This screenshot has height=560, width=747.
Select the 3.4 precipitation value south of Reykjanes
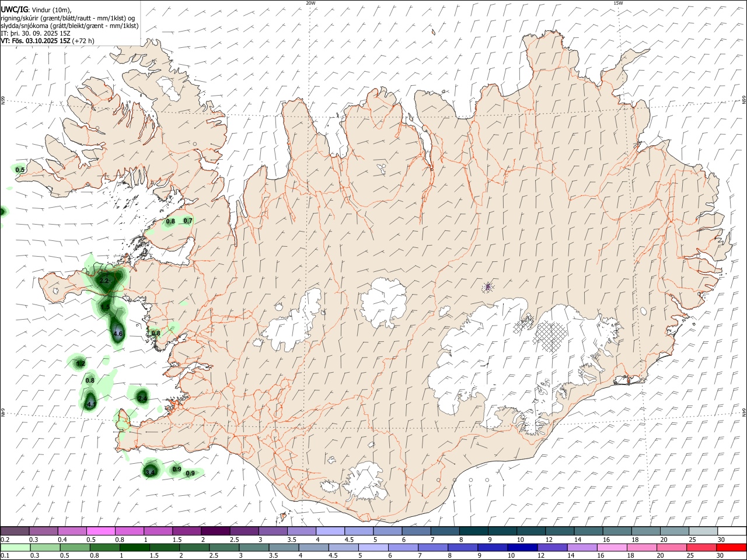pyautogui.click(x=150, y=472)
